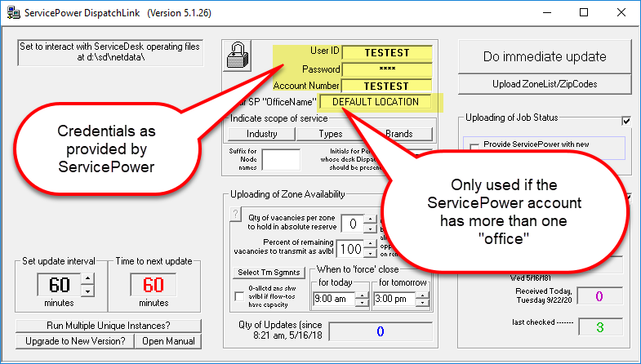
Task: Decrease qty of vacancies held in reserve
Action: point(371,229)
